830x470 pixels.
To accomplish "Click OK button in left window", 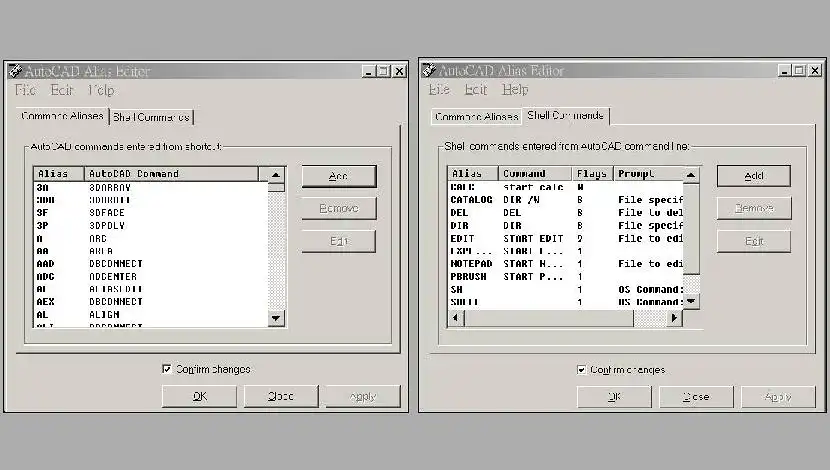I will coord(200,396).
